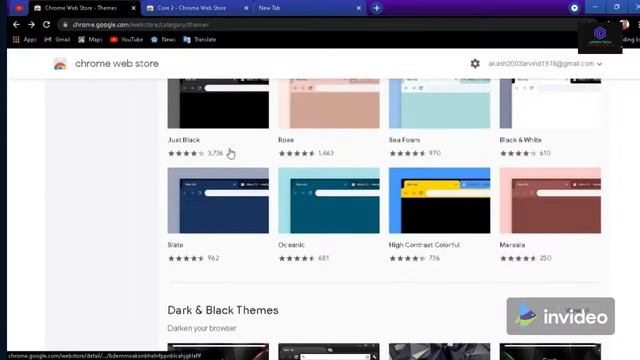This screenshot has height=360, width=640.
Task: Switch to the New Tab tab
Action: tap(310, 8)
